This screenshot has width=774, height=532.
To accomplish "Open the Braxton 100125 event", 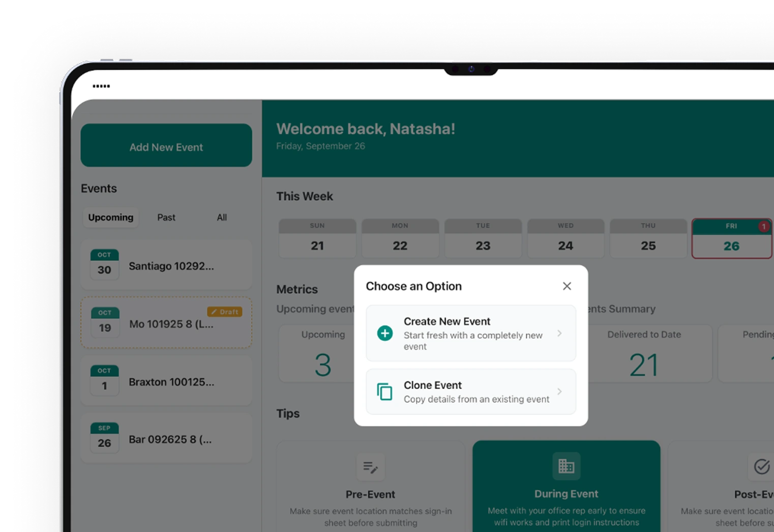I will coord(171,382).
